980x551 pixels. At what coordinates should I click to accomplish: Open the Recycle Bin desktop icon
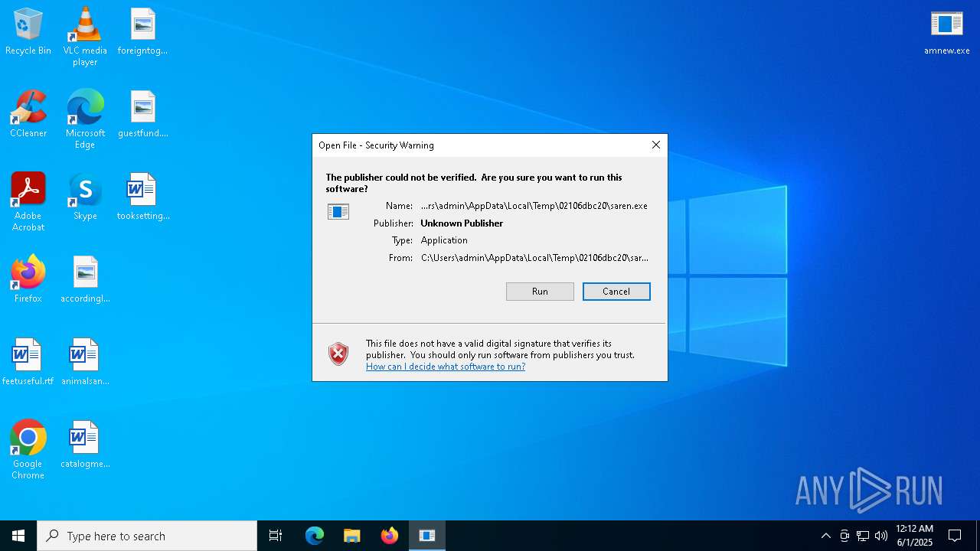point(28,31)
